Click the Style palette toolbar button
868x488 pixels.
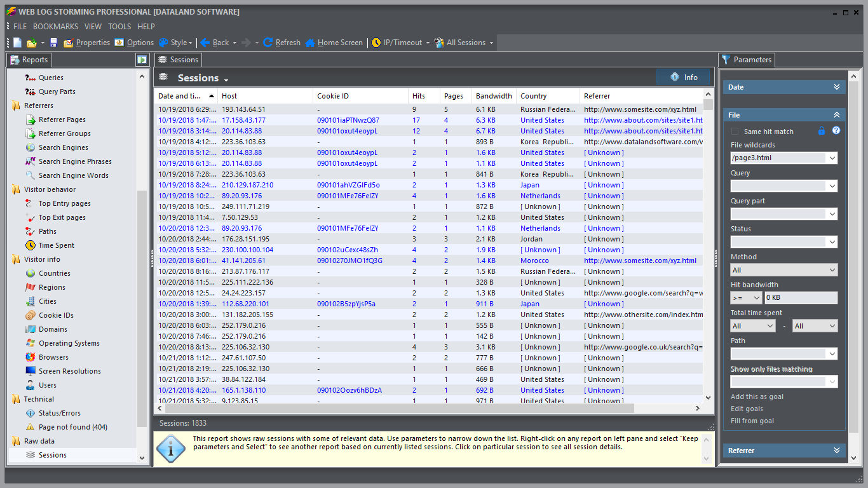(x=173, y=43)
